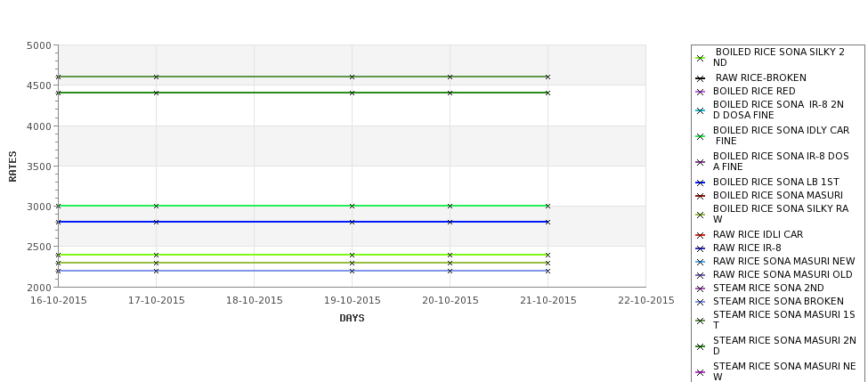
Task: Click the RAW RICE-BROKEN legend marker
Action: point(701,78)
